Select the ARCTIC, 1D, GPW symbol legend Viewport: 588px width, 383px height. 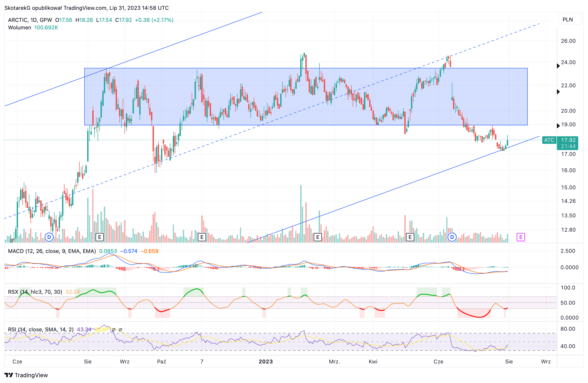[30, 20]
